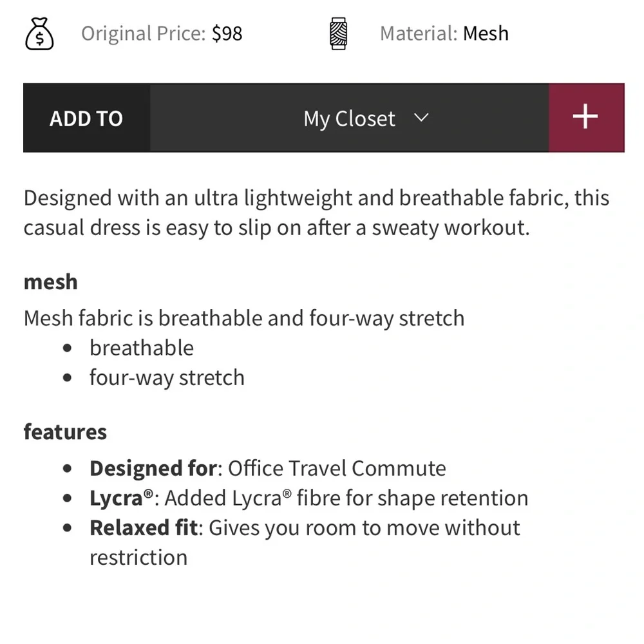Click the mesh section heading
The height and width of the screenshot is (644, 644).
coord(50,282)
